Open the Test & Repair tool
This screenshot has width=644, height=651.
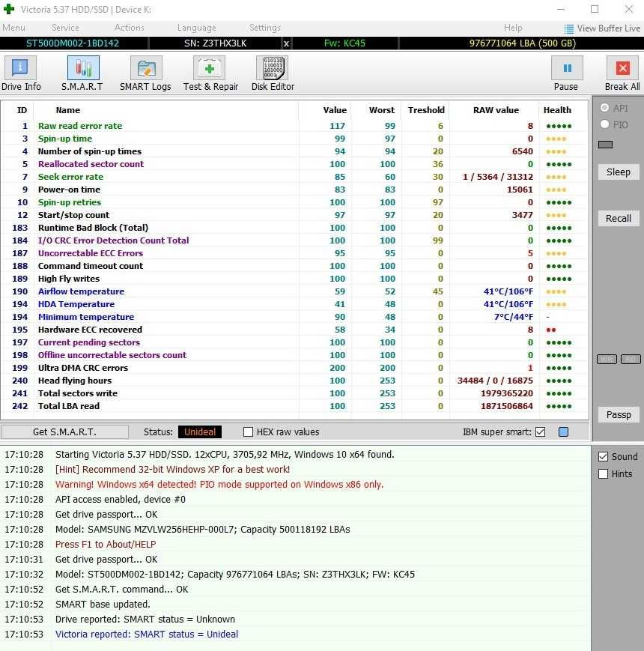pyautogui.click(x=209, y=67)
